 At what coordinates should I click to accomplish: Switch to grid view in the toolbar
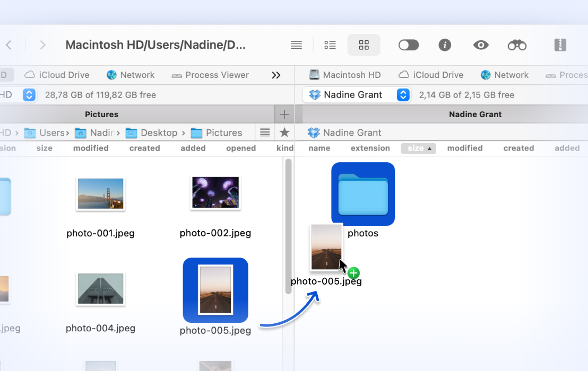tap(364, 45)
